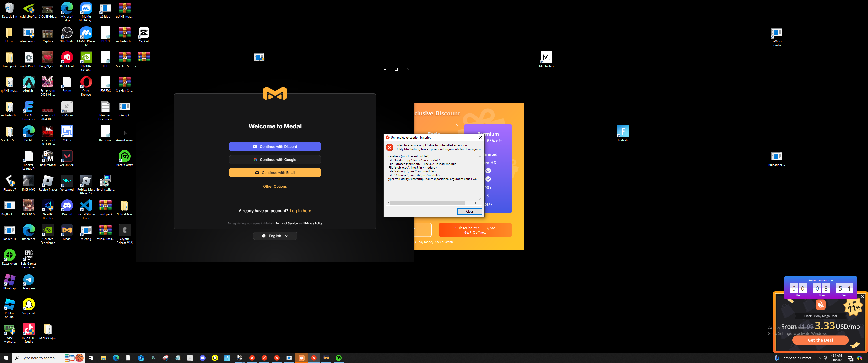The height and width of the screenshot is (363, 868).
Task: Click the traceback horizontal scrollbar right arrow
Action: tap(475, 203)
